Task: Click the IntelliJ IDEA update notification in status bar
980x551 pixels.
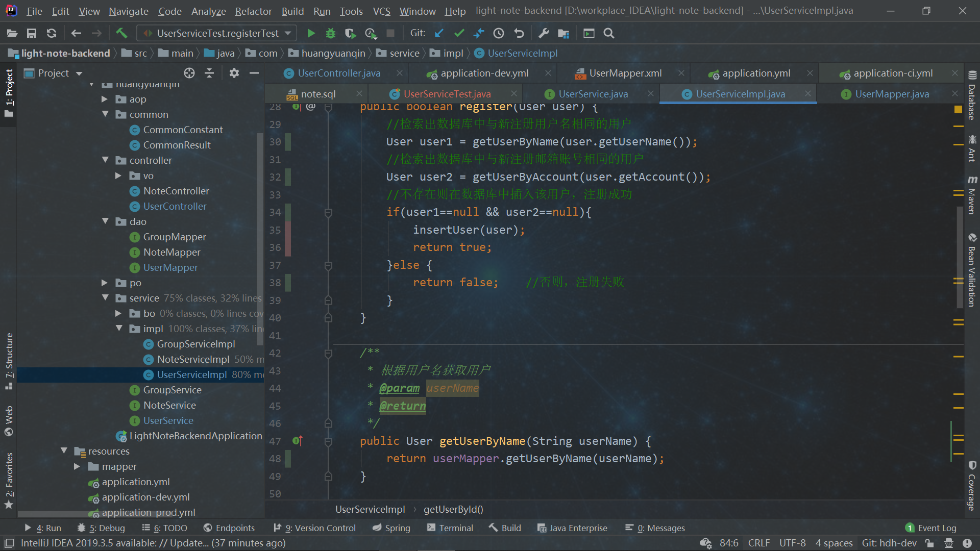Action: point(153,543)
